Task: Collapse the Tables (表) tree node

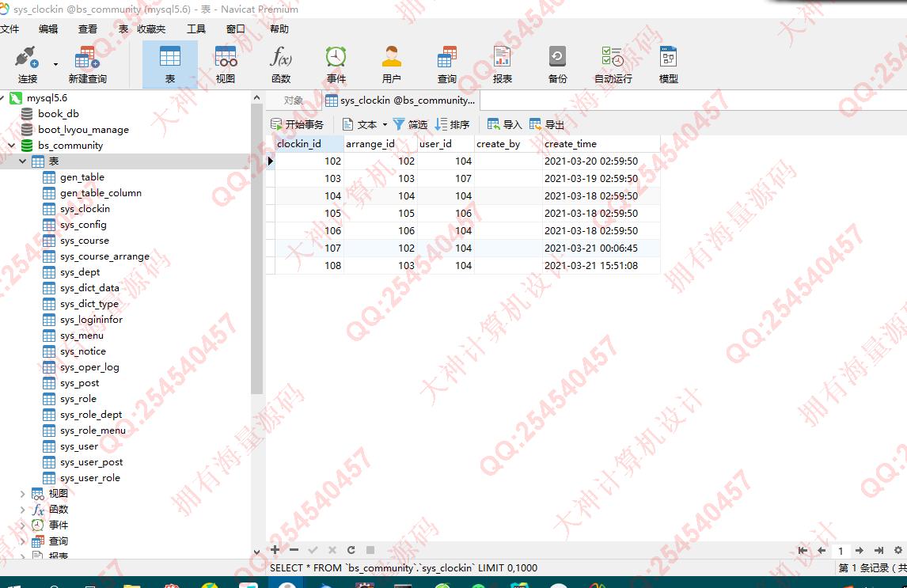Action: (23, 161)
